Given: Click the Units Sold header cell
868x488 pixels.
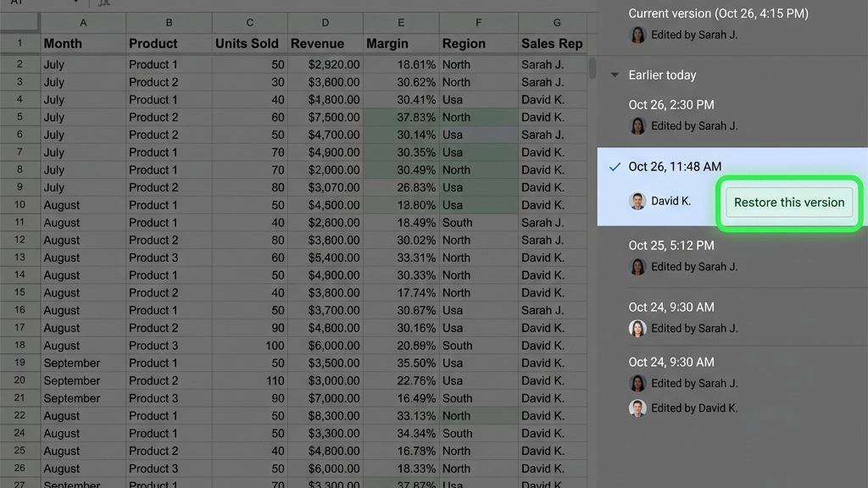Looking at the screenshot, I should [250, 44].
